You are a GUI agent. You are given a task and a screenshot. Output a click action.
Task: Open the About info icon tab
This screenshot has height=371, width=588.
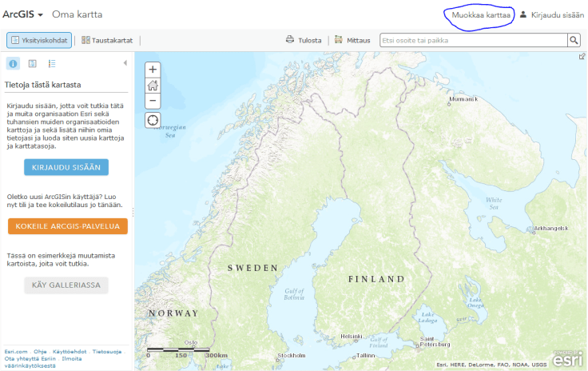14,64
